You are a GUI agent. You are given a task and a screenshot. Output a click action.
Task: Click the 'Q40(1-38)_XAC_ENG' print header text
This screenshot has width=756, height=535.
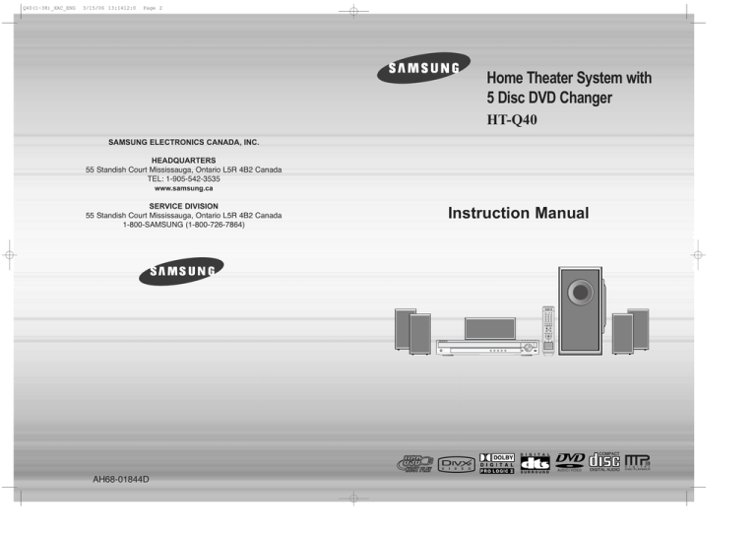(x=49, y=8)
